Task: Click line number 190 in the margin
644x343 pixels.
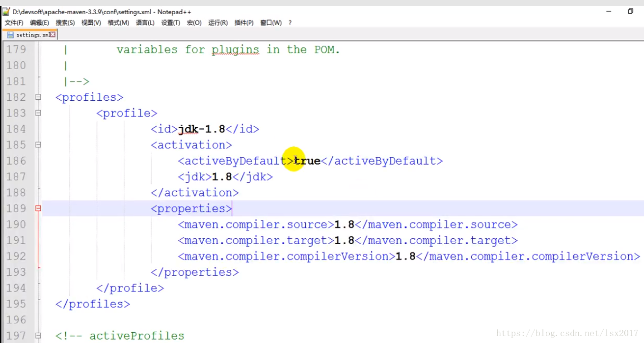Action: pyautogui.click(x=16, y=224)
